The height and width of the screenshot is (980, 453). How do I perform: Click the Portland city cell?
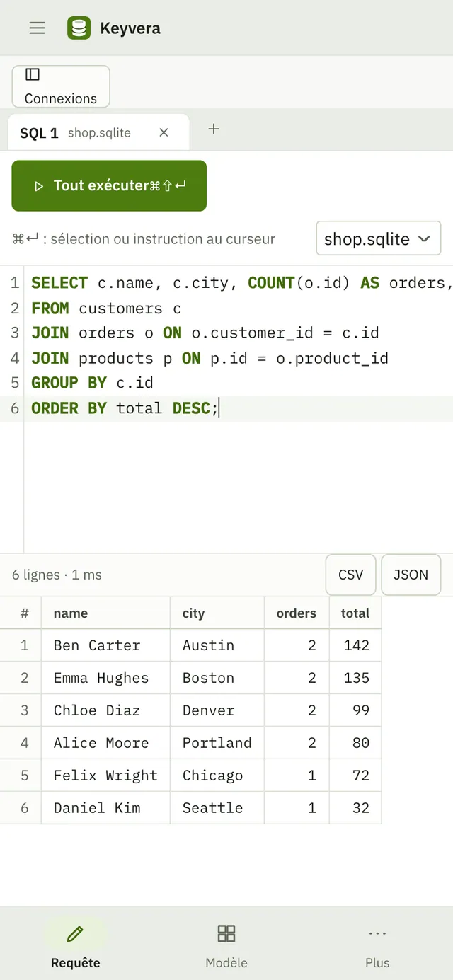tap(217, 743)
